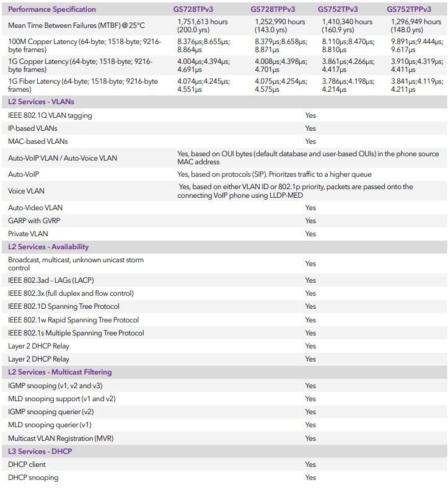
Task: Click 'IGMP snooping (v1, v2 and v3)' label
Action: pyautogui.click(x=55, y=386)
